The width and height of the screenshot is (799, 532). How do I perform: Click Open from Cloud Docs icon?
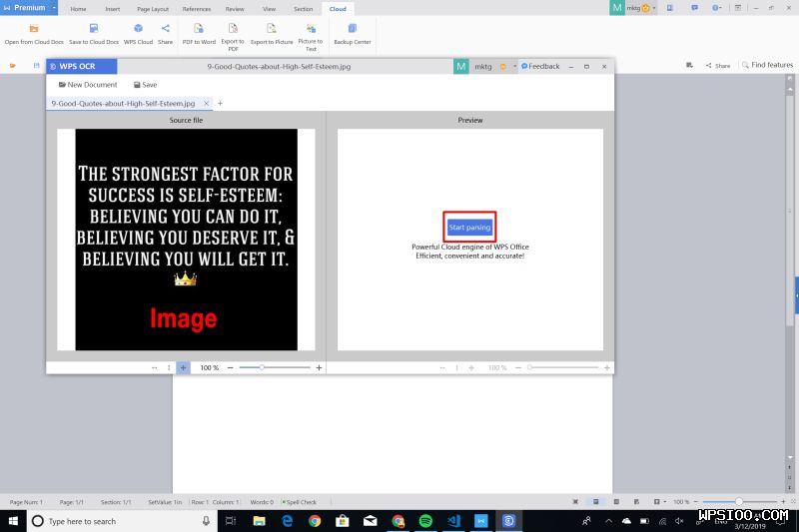point(34,29)
